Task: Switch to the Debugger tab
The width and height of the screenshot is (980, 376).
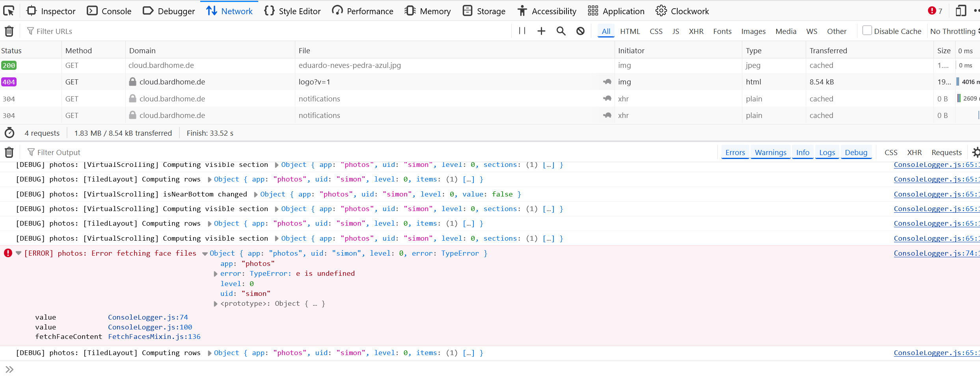Action: point(169,11)
